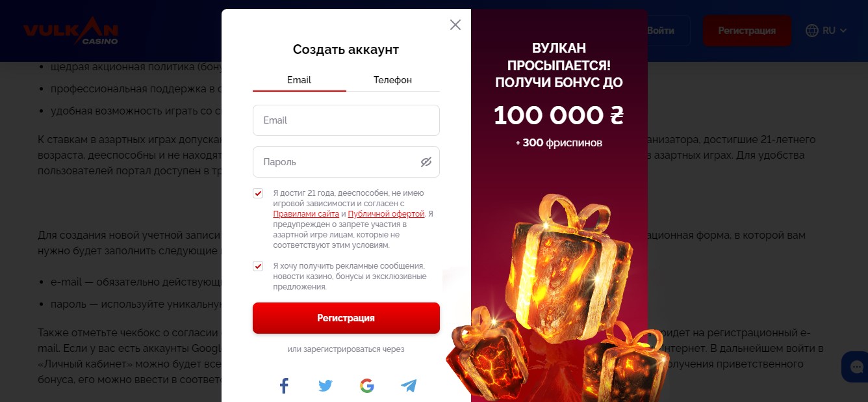Sign up with the Telegram icon
The image size is (868, 402).
pos(409,386)
